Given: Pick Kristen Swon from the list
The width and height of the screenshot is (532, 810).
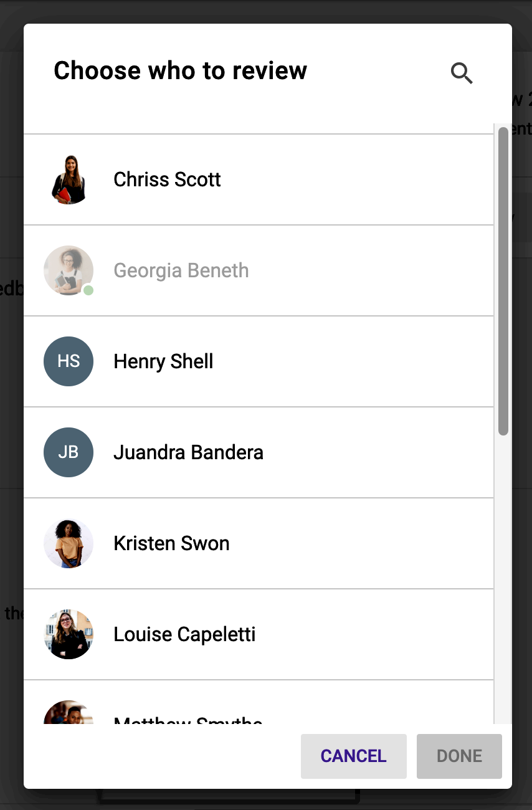Looking at the screenshot, I should coord(259,543).
